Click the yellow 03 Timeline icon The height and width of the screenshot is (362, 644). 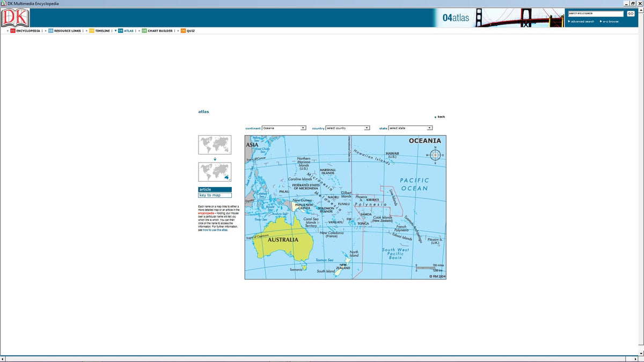92,31
